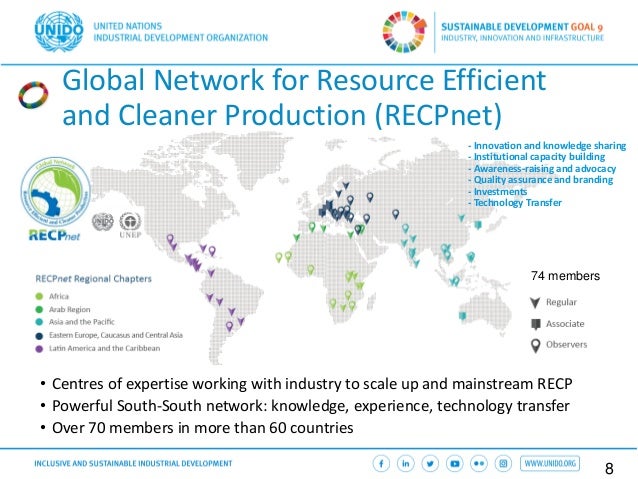Click the teal associate marker on Australia

(463, 316)
